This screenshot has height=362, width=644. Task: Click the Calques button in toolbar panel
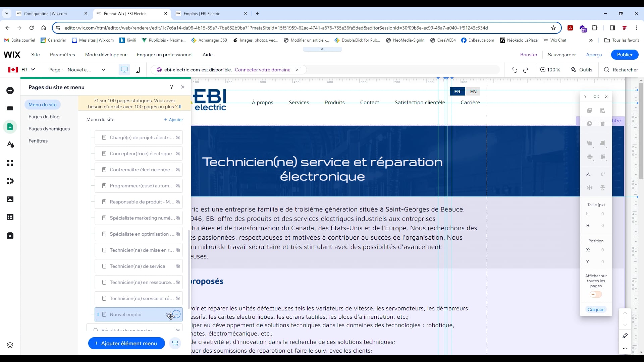596,309
